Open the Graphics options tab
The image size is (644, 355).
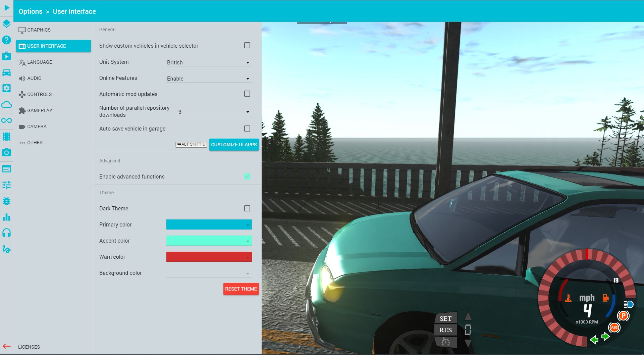[53, 30]
